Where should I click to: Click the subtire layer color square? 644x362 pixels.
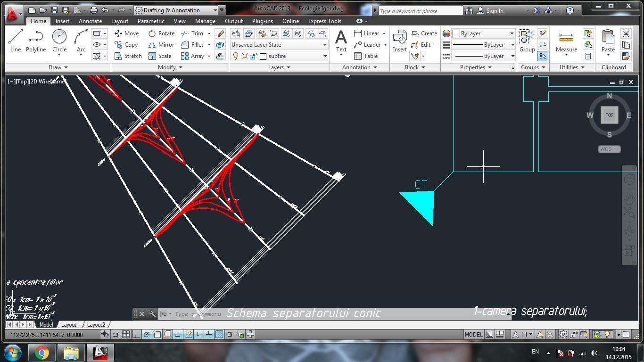click(263, 56)
